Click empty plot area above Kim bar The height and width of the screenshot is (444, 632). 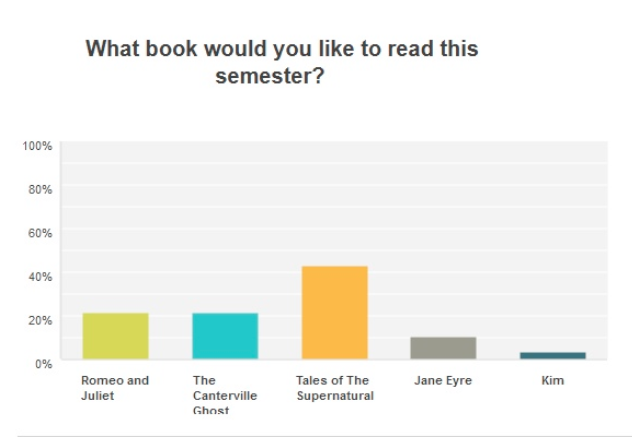(553, 246)
